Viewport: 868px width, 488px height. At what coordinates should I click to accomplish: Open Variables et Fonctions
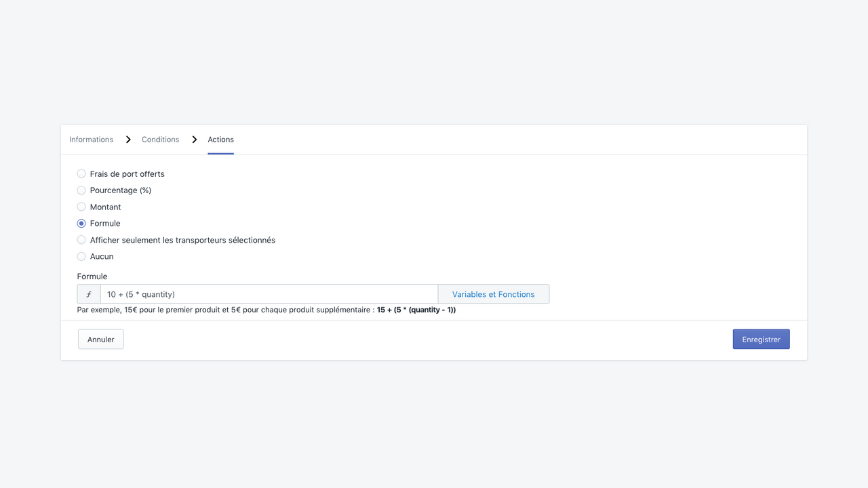494,294
